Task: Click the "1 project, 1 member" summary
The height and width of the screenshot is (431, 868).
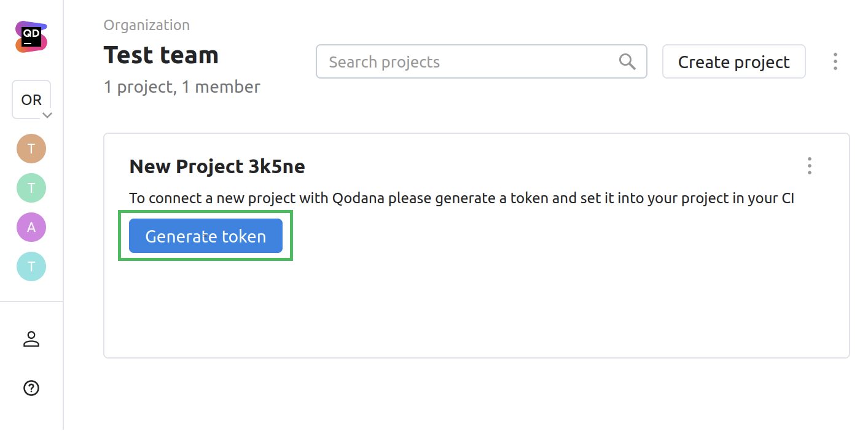Action: 182,87
